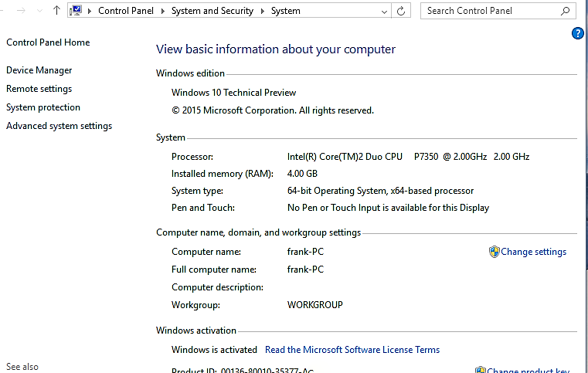Click the Forward navigation arrow
Image resolution: width=588 pixels, height=373 pixels.
tap(22, 11)
